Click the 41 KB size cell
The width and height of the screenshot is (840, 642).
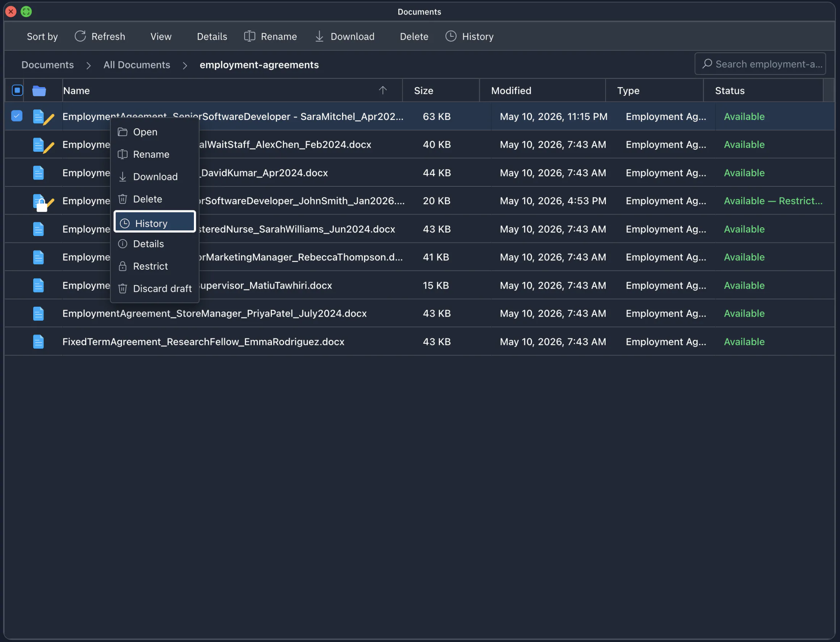tap(436, 257)
